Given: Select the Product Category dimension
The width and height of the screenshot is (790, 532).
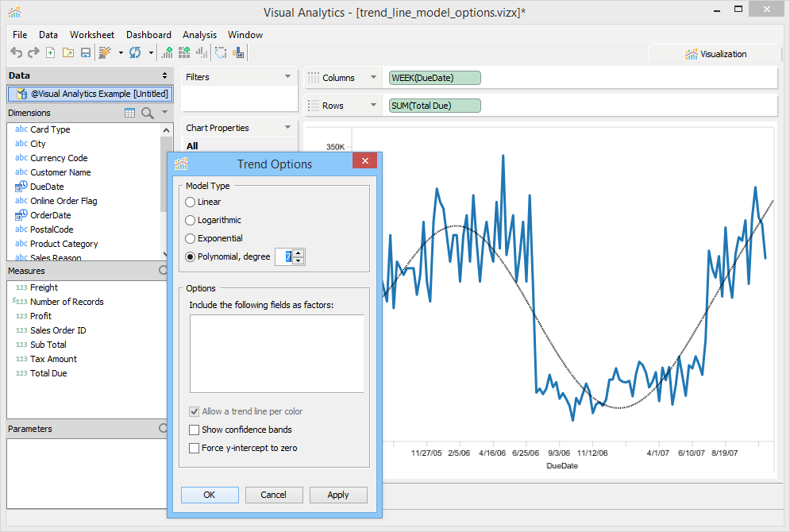Looking at the screenshot, I should point(64,244).
